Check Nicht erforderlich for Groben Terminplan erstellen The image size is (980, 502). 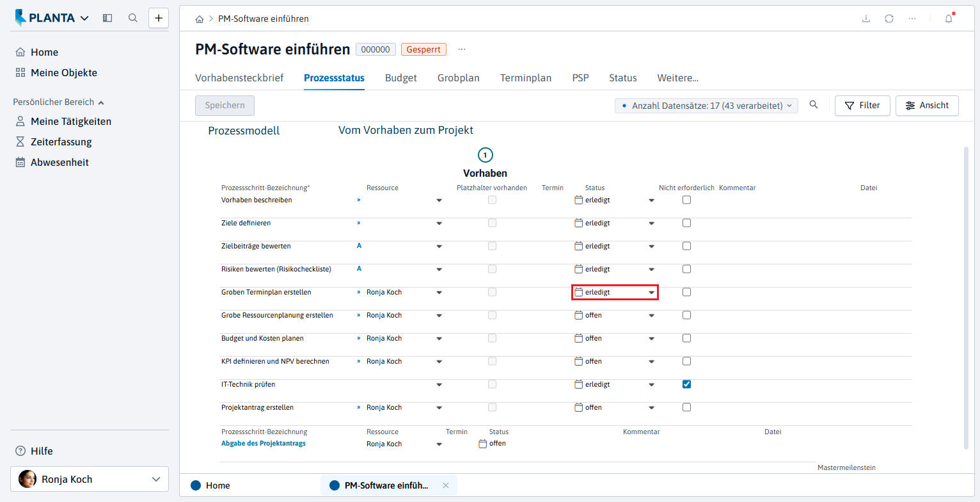686,292
